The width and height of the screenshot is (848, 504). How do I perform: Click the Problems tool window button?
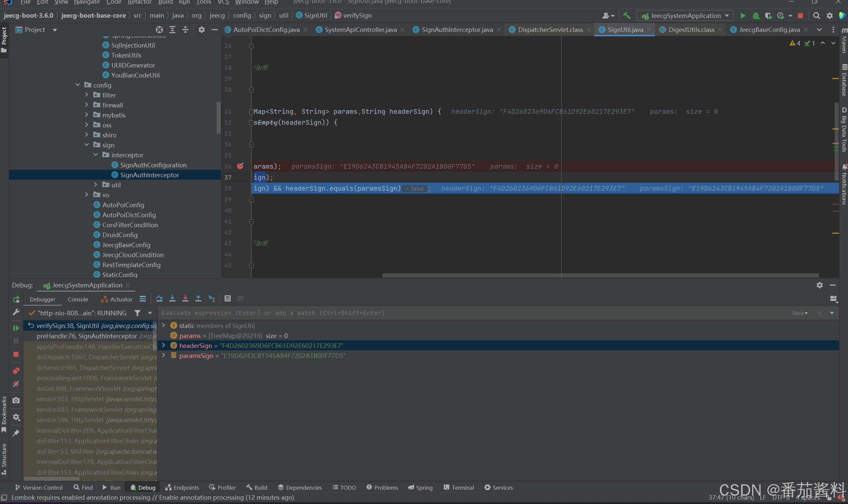382,487
